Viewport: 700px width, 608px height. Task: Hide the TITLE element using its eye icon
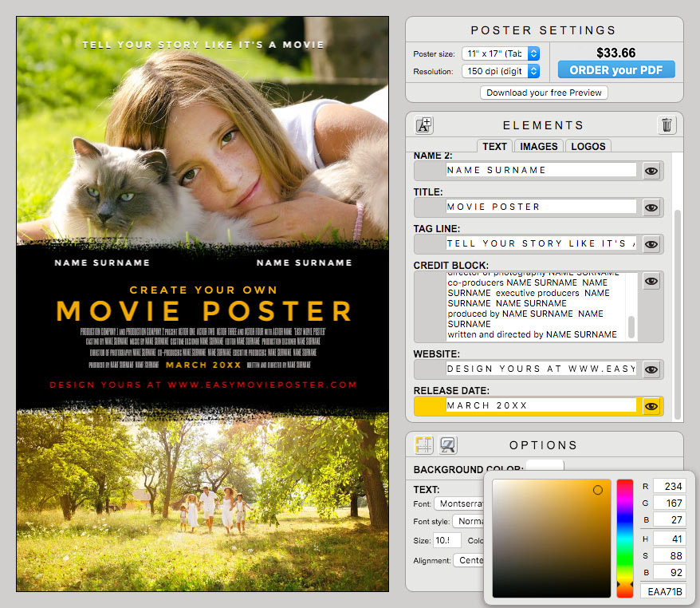pyautogui.click(x=651, y=207)
